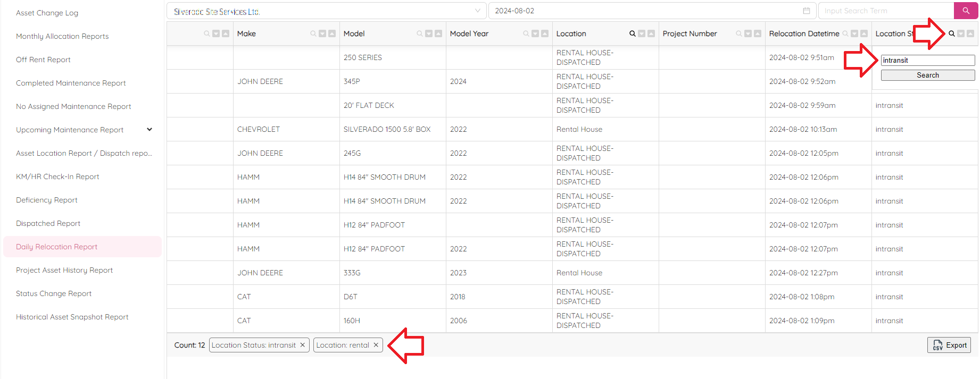Click the search icon in Location Status column
The width and height of the screenshot is (980, 379).
click(951, 33)
